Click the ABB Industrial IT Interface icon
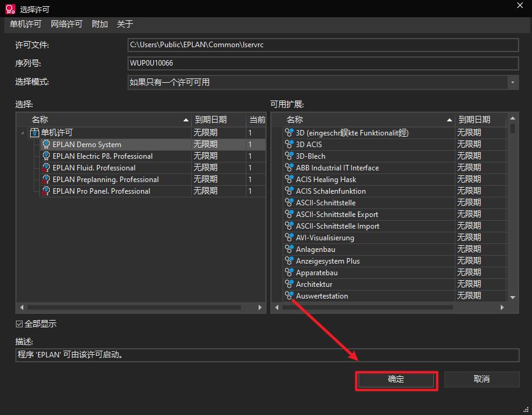Viewport: 532px width, 415px height. click(x=289, y=168)
